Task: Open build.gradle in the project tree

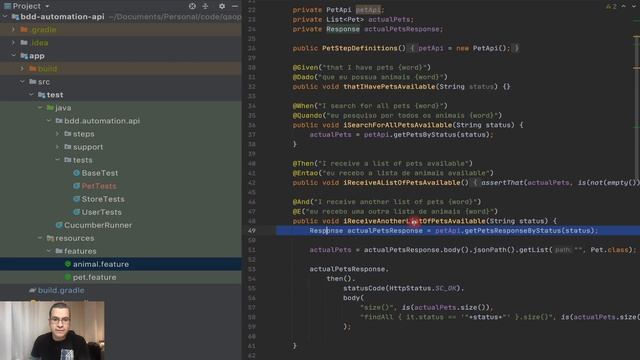Action: pos(61,290)
